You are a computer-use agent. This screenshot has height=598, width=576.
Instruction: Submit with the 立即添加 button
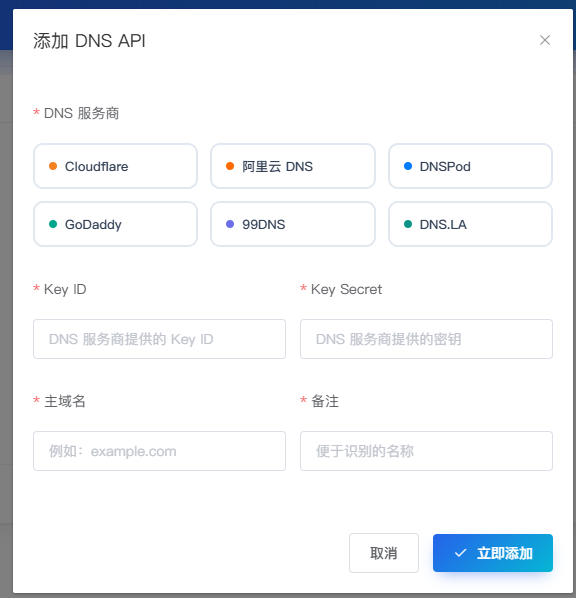coord(493,553)
